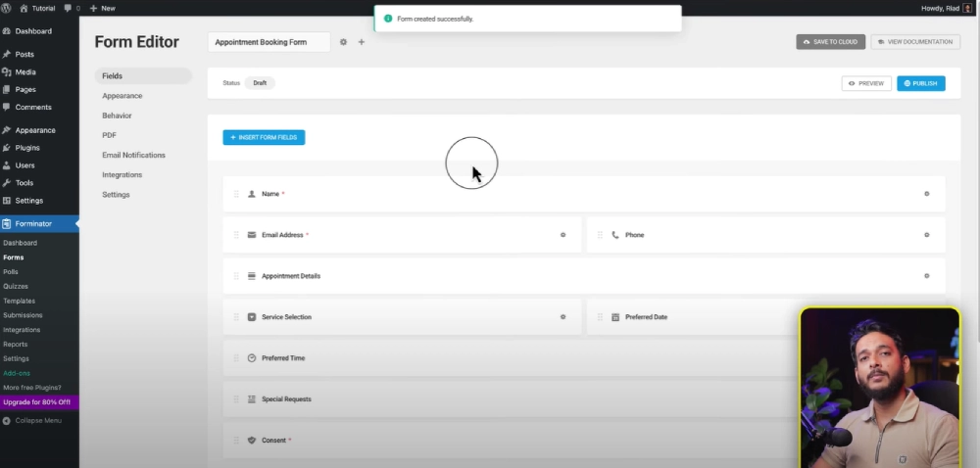
Task: Open the Appointment Details field settings gear
Action: pos(926,276)
